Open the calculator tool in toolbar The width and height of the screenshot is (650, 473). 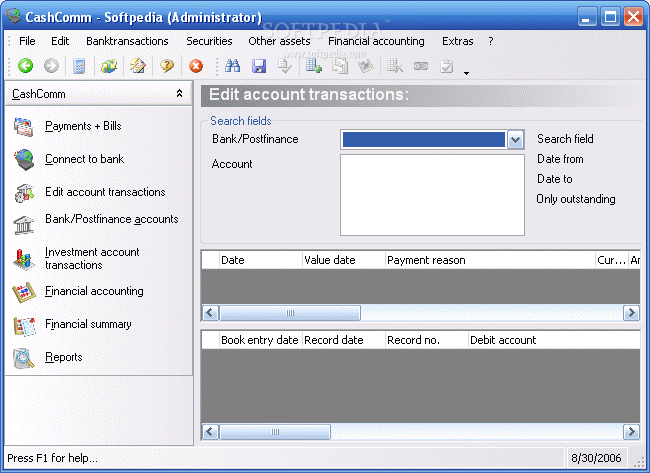tap(79, 66)
